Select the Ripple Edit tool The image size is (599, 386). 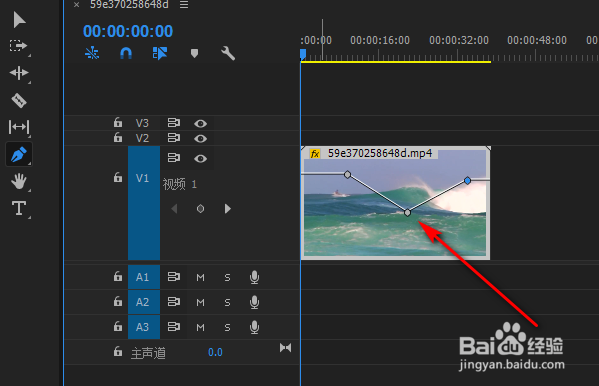point(19,73)
